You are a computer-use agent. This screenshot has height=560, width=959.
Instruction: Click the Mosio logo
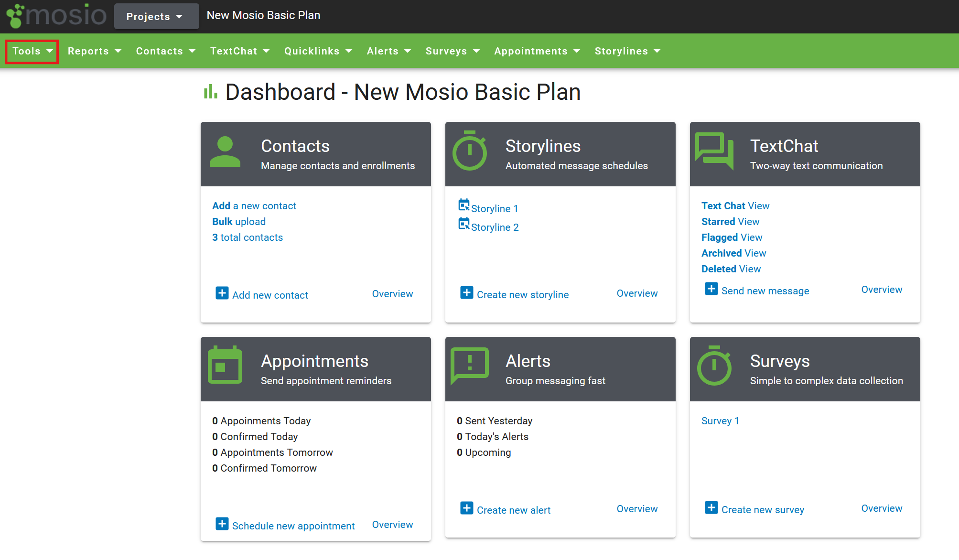point(56,15)
